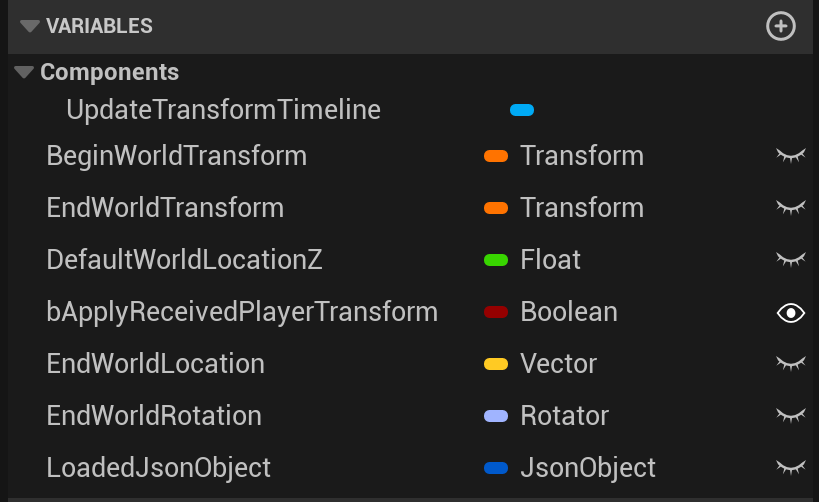Collapse the Variables section

pos(29,27)
